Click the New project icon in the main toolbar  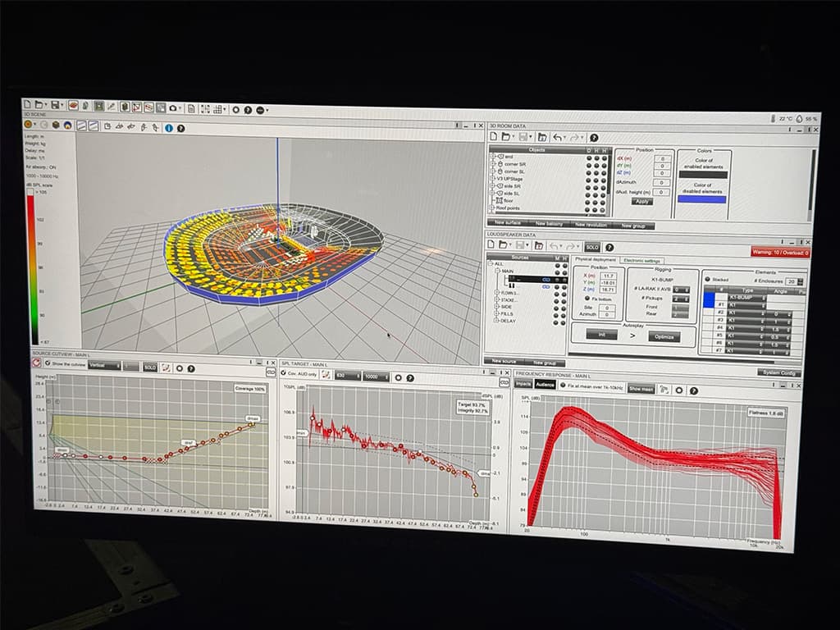coord(28,104)
